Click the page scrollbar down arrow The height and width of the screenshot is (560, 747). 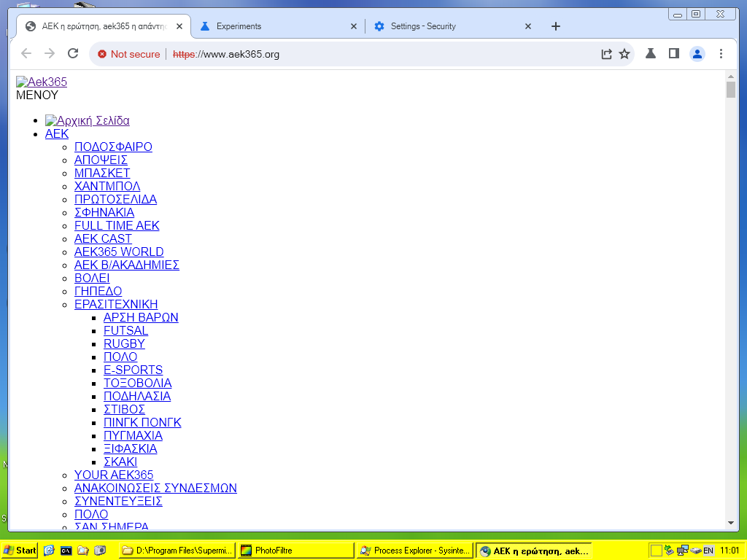(731, 523)
